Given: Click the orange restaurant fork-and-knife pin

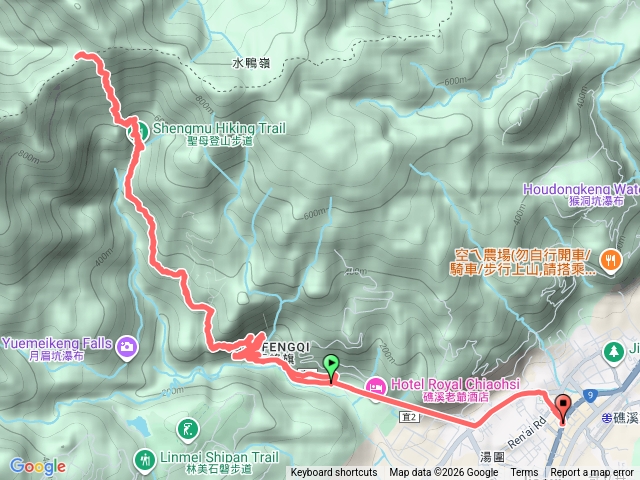Looking at the screenshot, I should (610, 260).
